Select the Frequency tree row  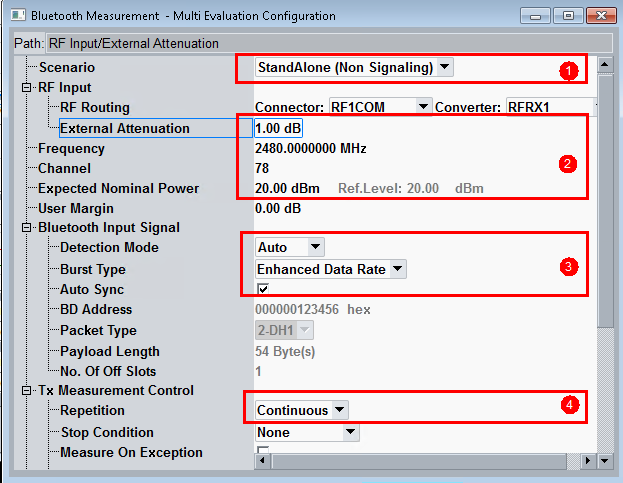point(72,149)
